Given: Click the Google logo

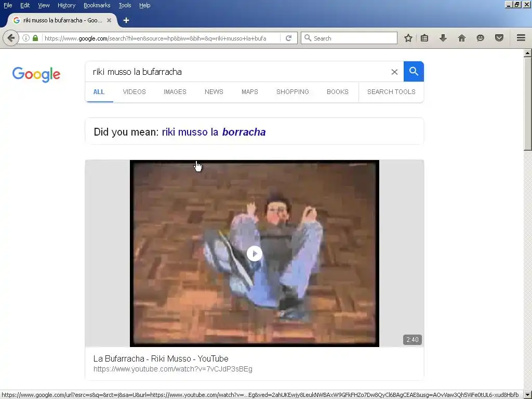Looking at the screenshot, I should pos(36,74).
